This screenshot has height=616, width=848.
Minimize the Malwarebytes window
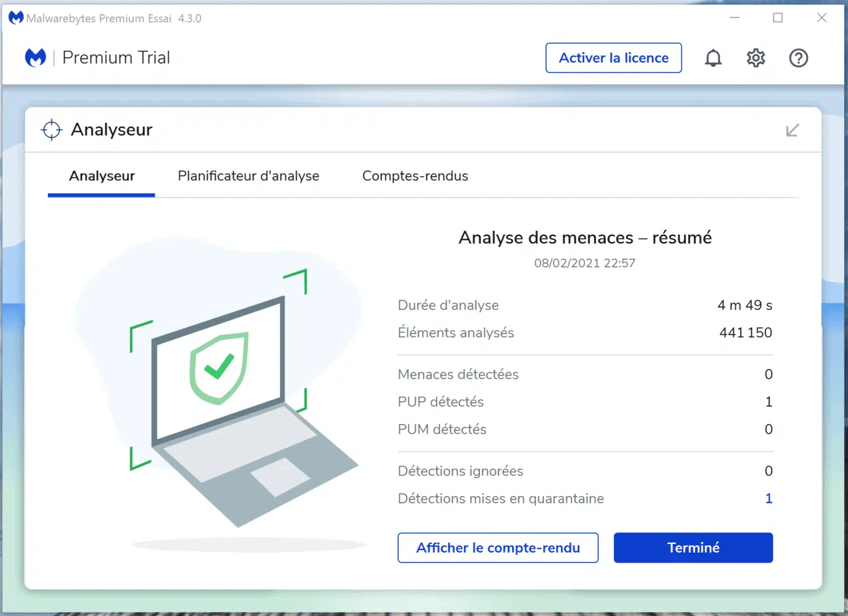(733, 18)
